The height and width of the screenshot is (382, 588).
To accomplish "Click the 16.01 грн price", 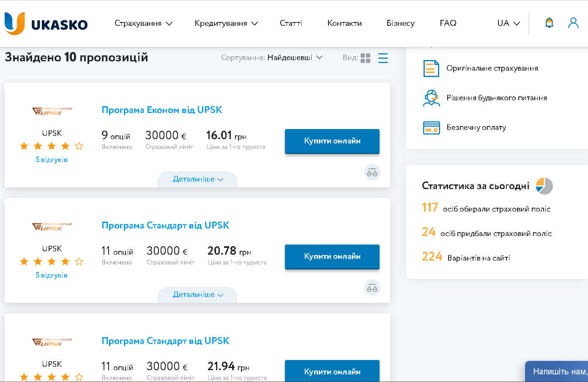I will [227, 135].
